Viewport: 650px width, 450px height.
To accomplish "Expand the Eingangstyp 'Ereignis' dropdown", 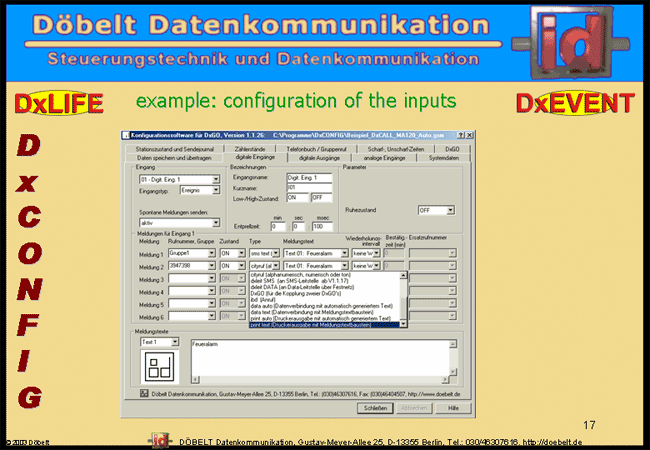I will tap(216, 190).
